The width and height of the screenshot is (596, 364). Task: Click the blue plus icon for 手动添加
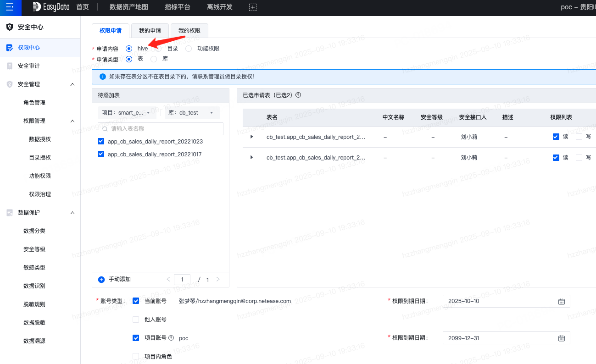[101, 279]
